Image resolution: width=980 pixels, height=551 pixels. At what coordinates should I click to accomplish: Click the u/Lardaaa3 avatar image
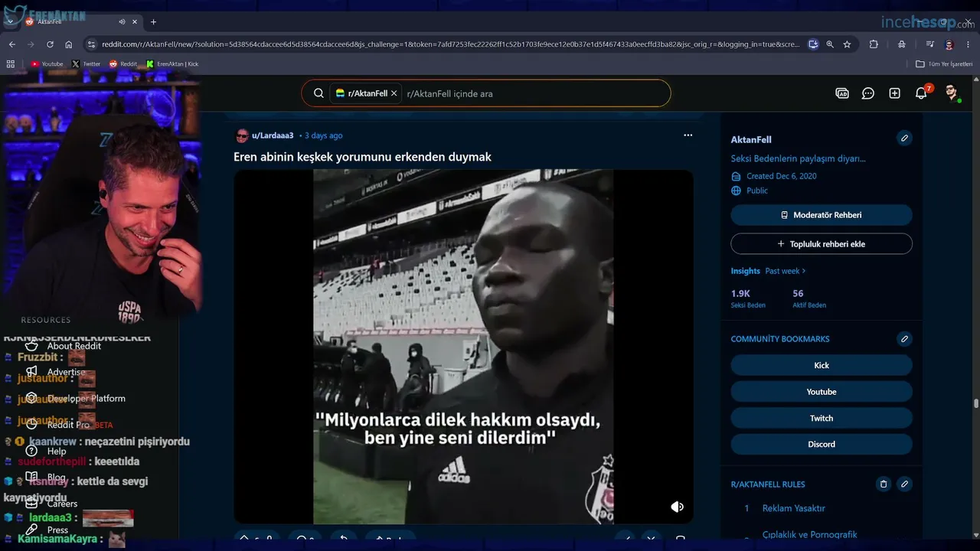[242, 135]
